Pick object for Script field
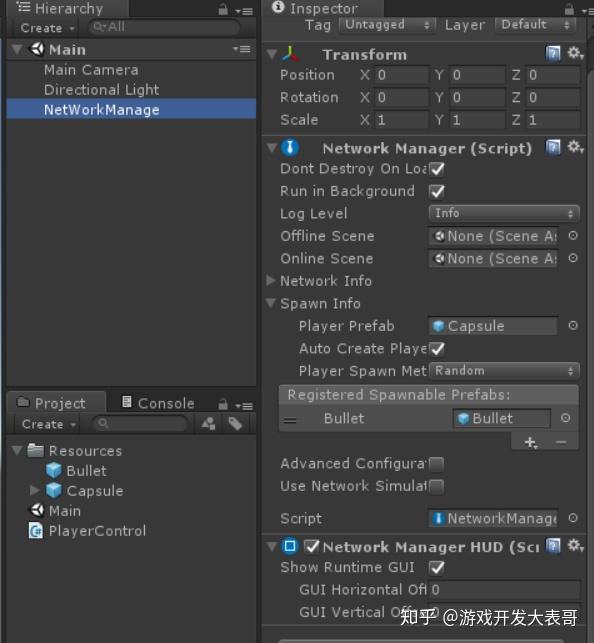594x643 pixels. coord(573,518)
